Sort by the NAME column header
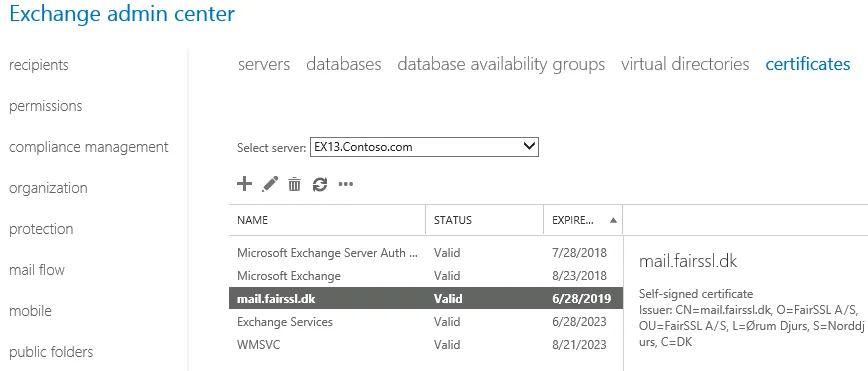 (327, 220)
